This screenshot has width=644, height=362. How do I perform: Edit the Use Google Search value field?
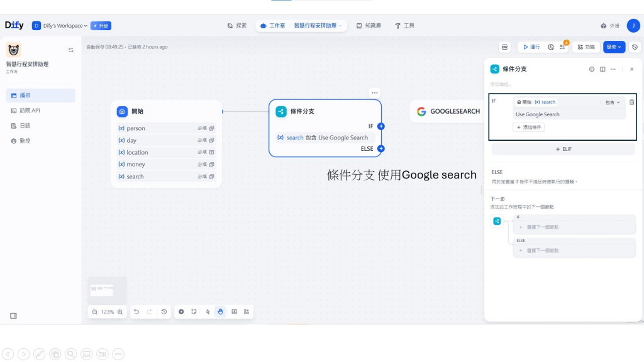[570, 114]
